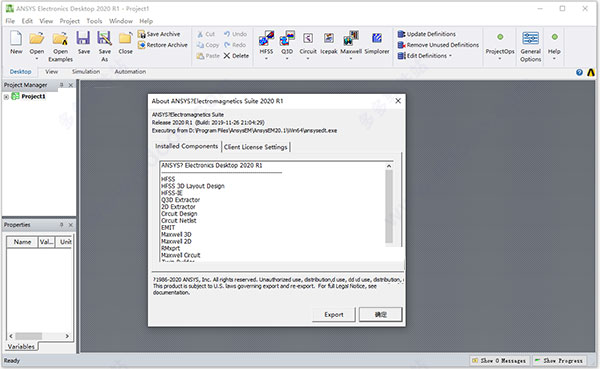Expand the Q3D dropdown arrow
Image resolution: width=600 pixels, height=369 pixels.
pos(287,59)
